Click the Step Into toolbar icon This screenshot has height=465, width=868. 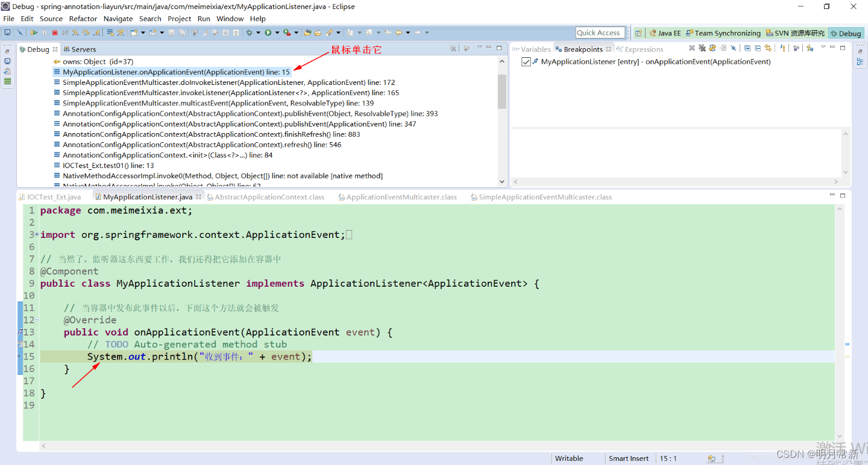coord(75,33)
